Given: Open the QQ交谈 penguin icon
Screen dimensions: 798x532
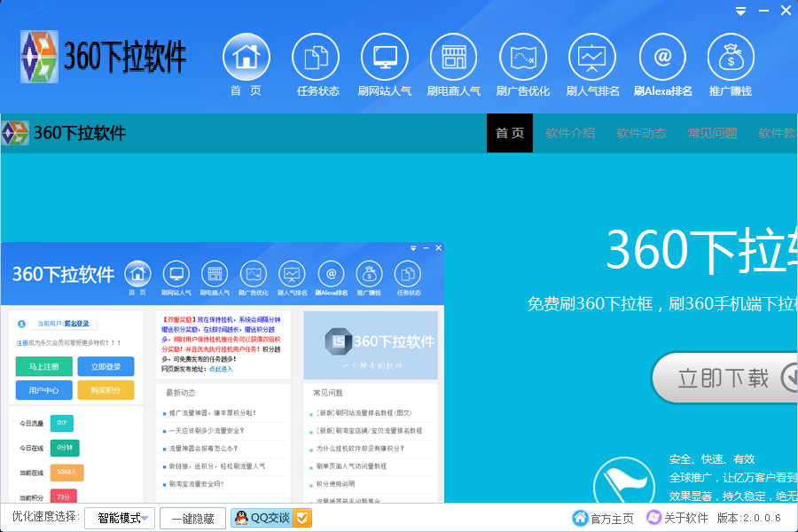Looking at the screenshot, I should (x=239, y=518).
